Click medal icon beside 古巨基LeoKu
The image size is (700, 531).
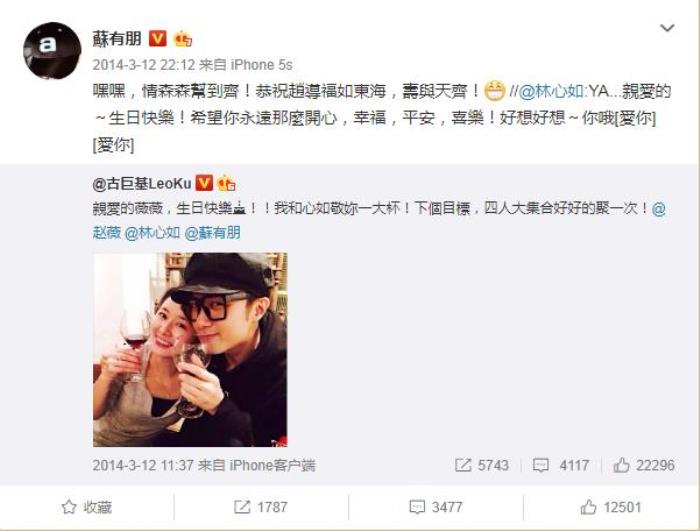point(226,183)
